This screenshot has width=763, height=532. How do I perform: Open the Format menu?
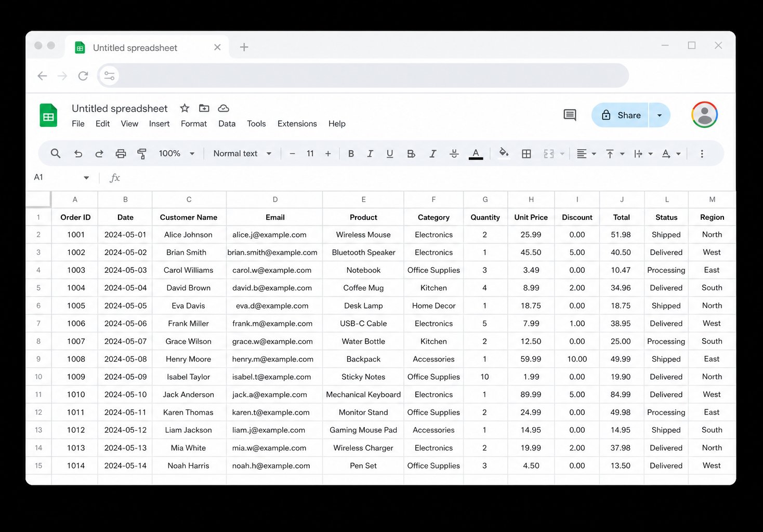194,124
